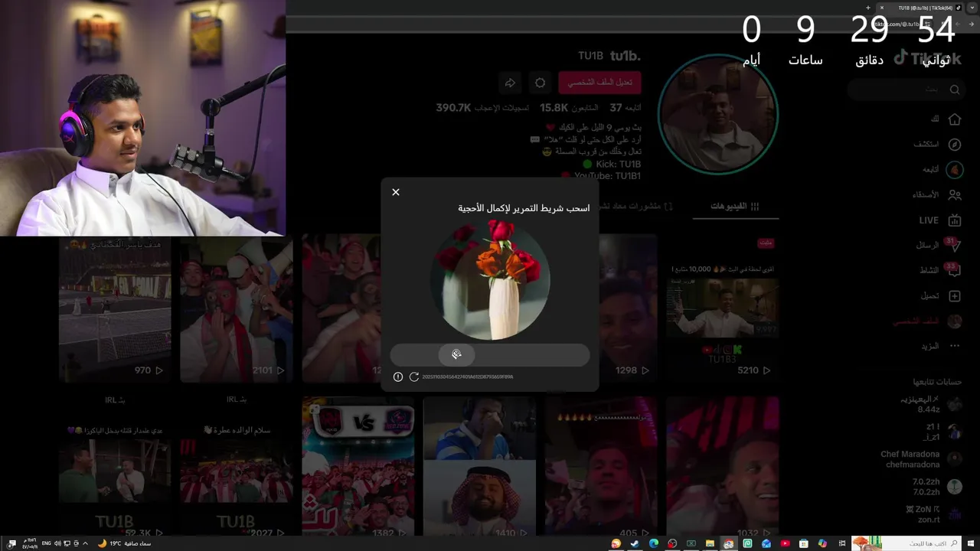Open Messages icon with 31 badge
Screen dimensions: 980x551
(953, 245)
